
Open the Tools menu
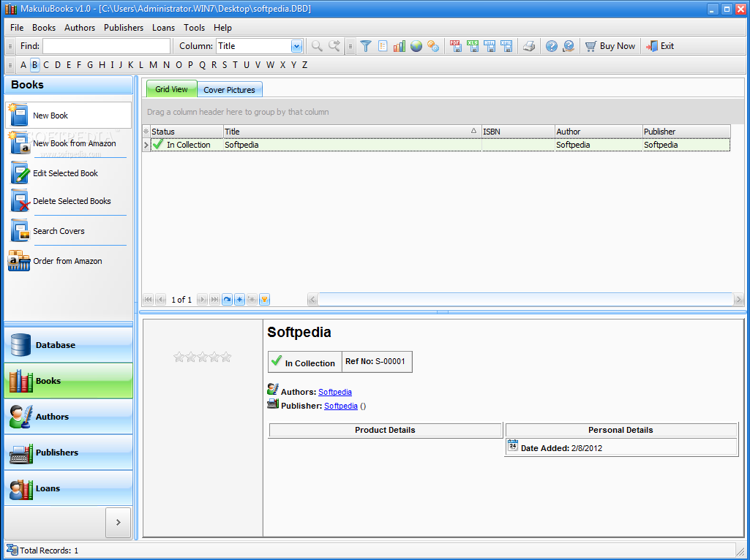click(194, 28)
